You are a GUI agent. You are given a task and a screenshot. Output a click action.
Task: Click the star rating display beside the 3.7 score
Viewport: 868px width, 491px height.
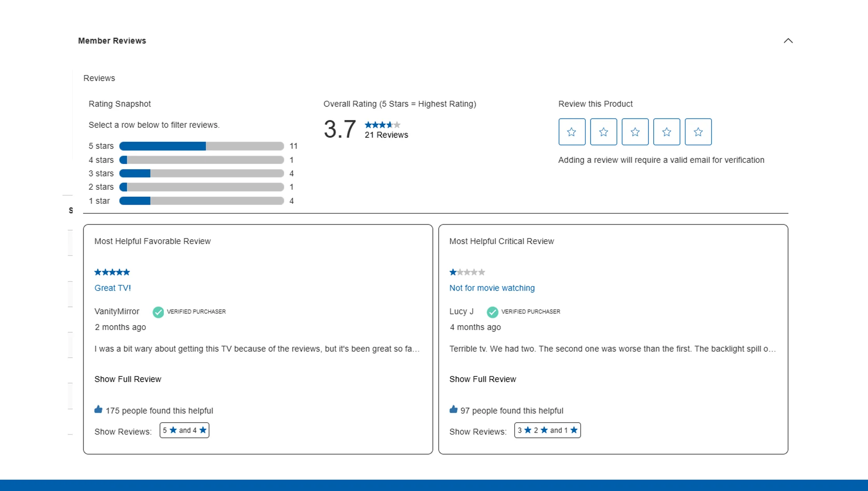click(382, 125)
